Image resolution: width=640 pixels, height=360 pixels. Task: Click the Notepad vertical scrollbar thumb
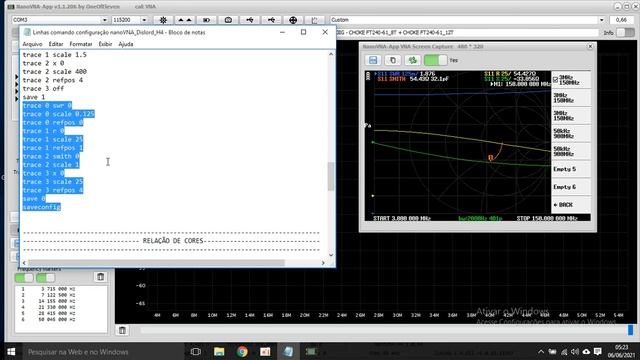pos(331,176)
